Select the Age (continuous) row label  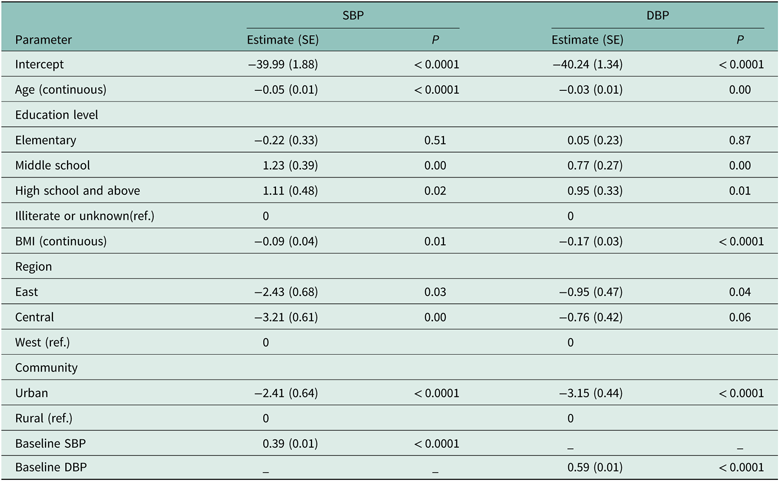[59, 90]
